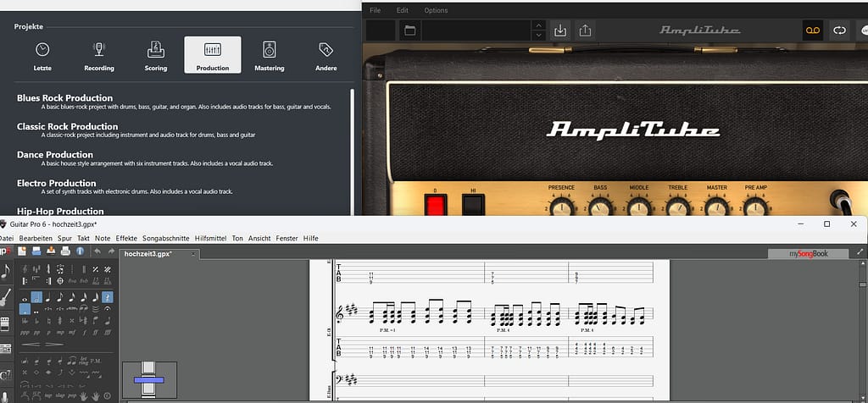Select the Scoring projects tab
The image size is (868, 403).
coord(156,55)
